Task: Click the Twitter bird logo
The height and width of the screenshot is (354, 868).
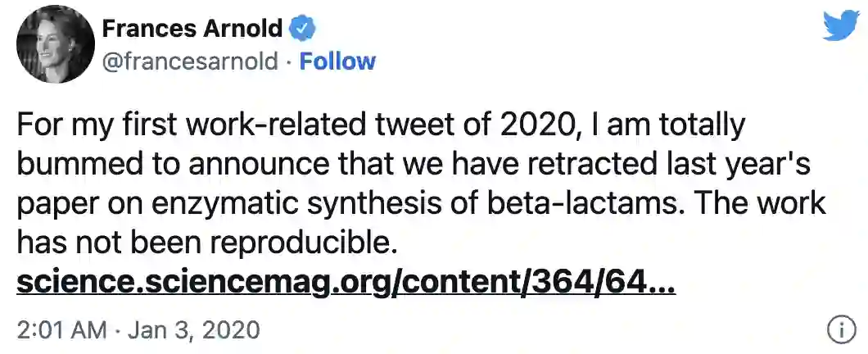Action: [x=840, y=27]
